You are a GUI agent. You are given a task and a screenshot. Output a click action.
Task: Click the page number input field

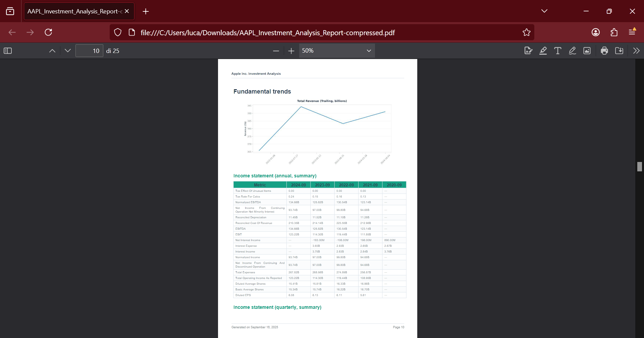pos(89,51)
